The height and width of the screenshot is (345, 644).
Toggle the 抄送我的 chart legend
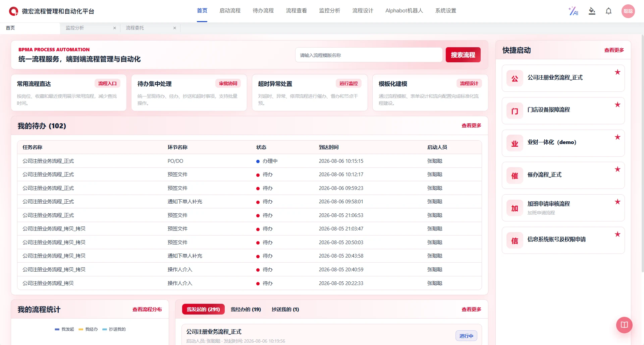[114, 329]
